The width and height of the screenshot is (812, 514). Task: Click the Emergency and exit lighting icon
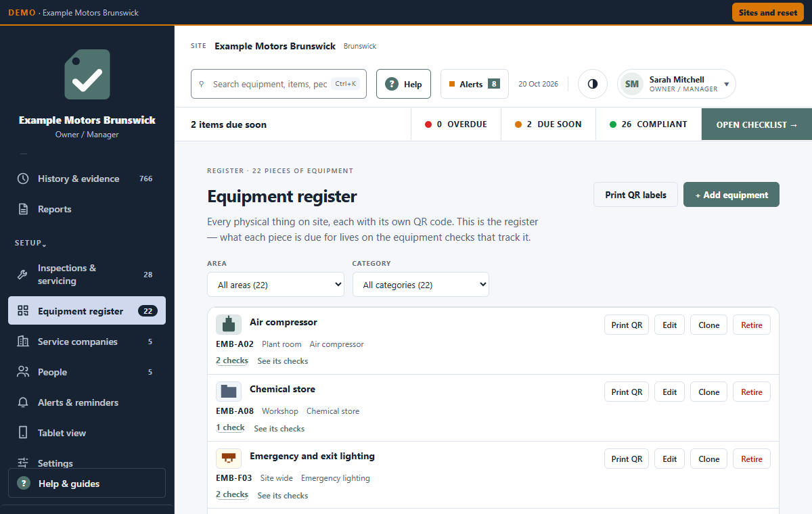coord(229,459)
